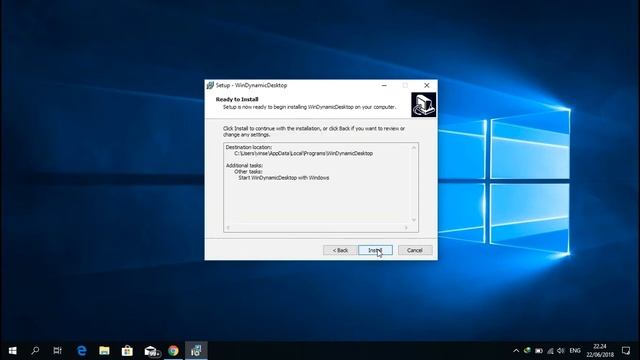Launch Microsoft Edge from taskbar
This screenshot has height=360, width=640.
coord(82,351)
